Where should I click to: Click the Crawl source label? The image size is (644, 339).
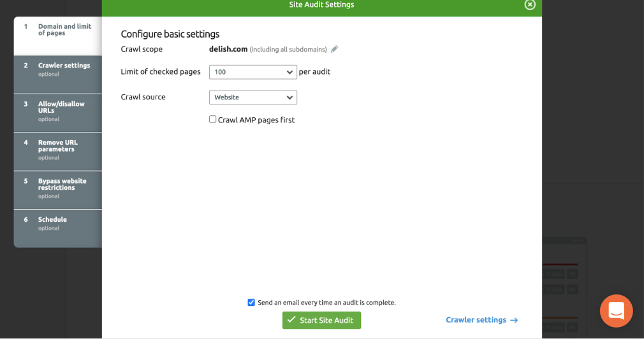pyautogui.click(x=143, y=97)
